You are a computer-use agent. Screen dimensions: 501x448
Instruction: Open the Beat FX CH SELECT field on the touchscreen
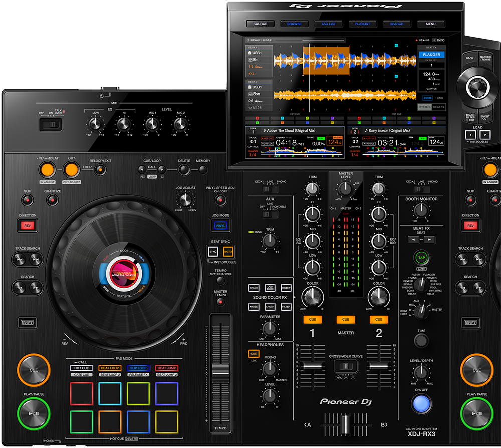click(431, 65)
